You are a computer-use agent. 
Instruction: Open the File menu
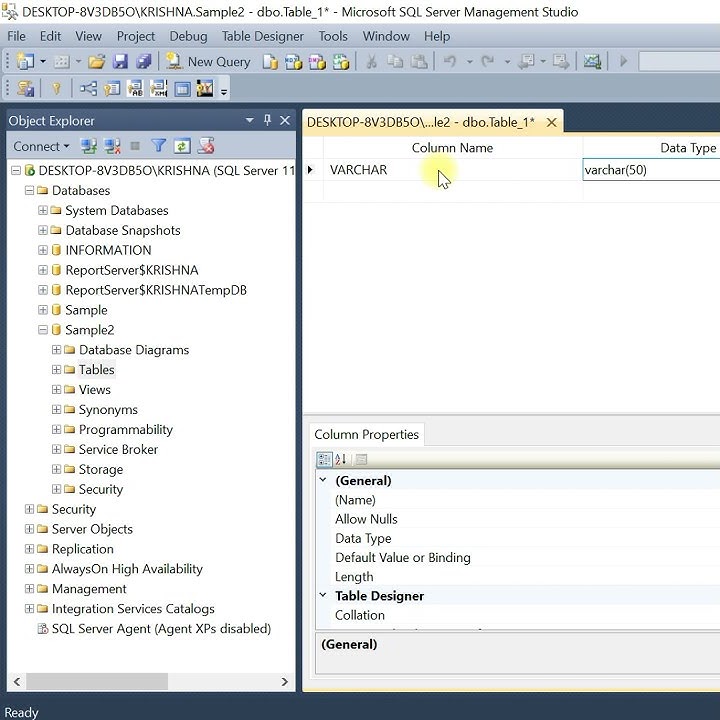point(17,36)
